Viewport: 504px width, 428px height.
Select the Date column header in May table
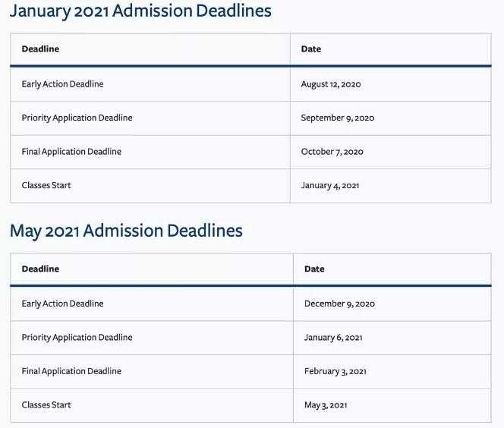point(314,269)
